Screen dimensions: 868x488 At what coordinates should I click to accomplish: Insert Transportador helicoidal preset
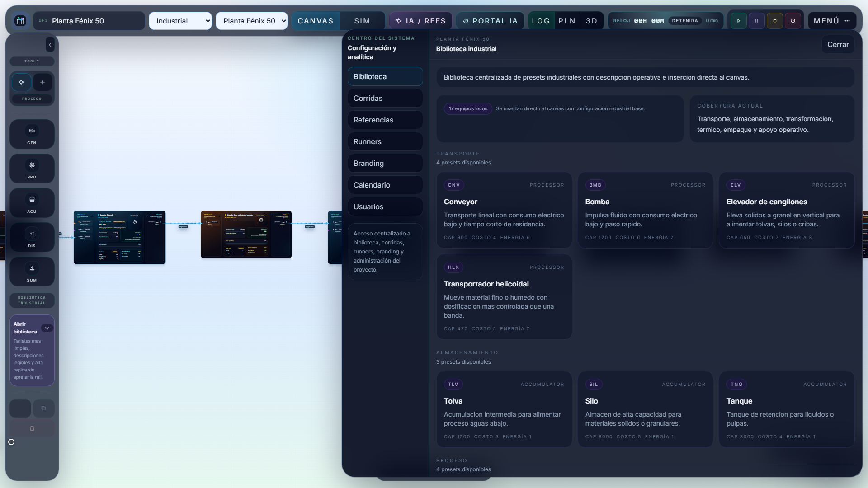coord(504,297)
